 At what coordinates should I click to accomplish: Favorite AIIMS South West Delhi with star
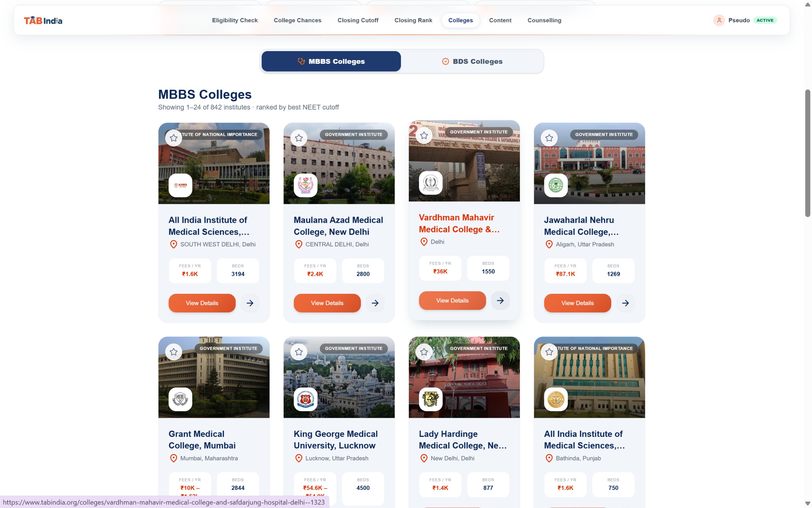[x=174, y=138]
